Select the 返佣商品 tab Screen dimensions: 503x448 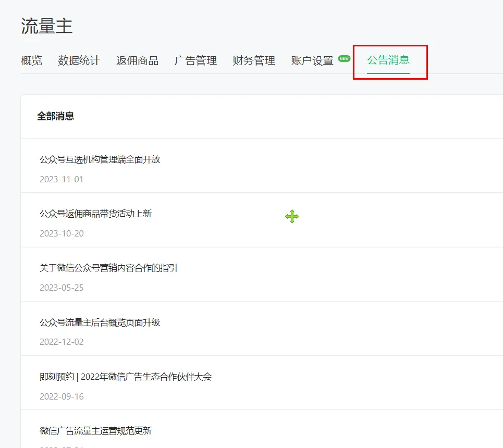(x=137, y=60)
